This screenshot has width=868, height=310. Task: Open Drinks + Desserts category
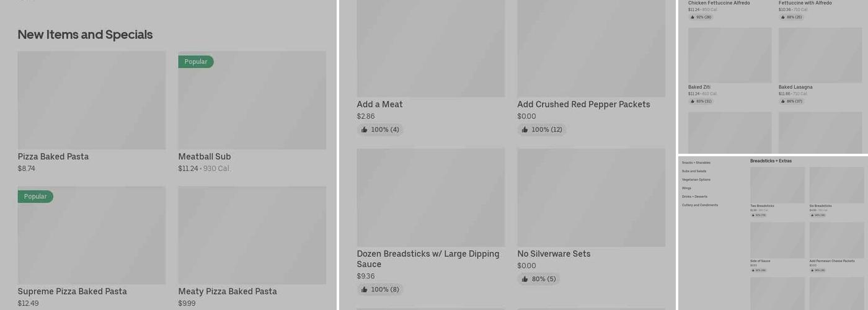click(x=694, y=197)
